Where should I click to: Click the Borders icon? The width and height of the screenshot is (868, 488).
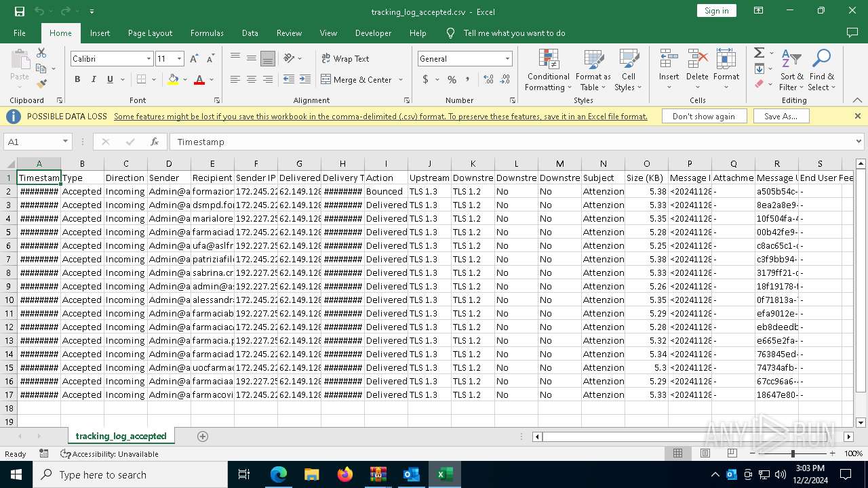coord(141,79)
